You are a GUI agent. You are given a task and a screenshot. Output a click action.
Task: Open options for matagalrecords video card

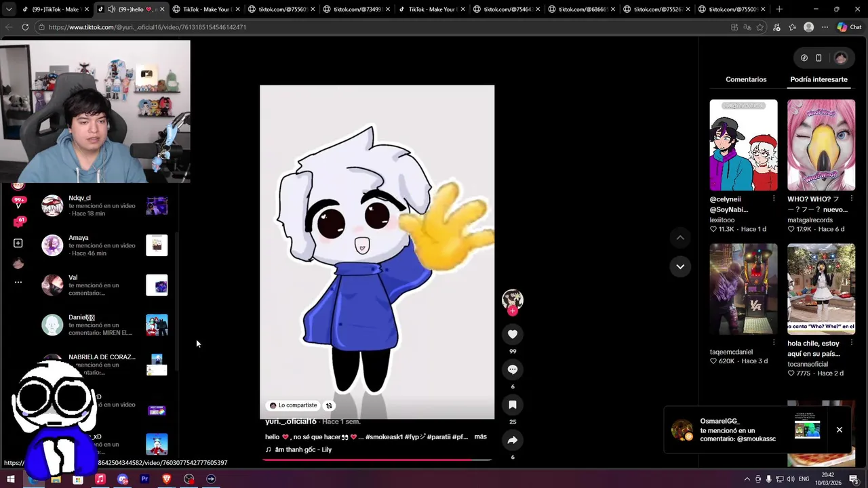(851, 199)
